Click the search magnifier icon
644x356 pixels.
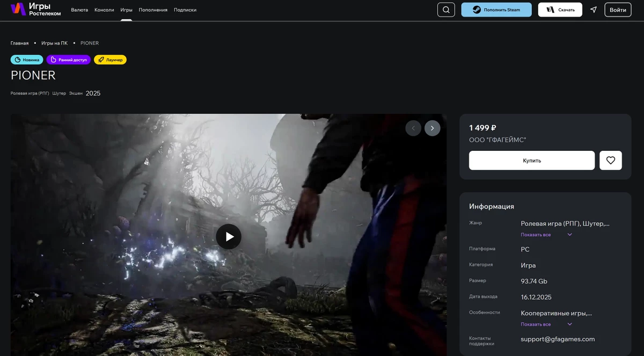click(446, 10)
